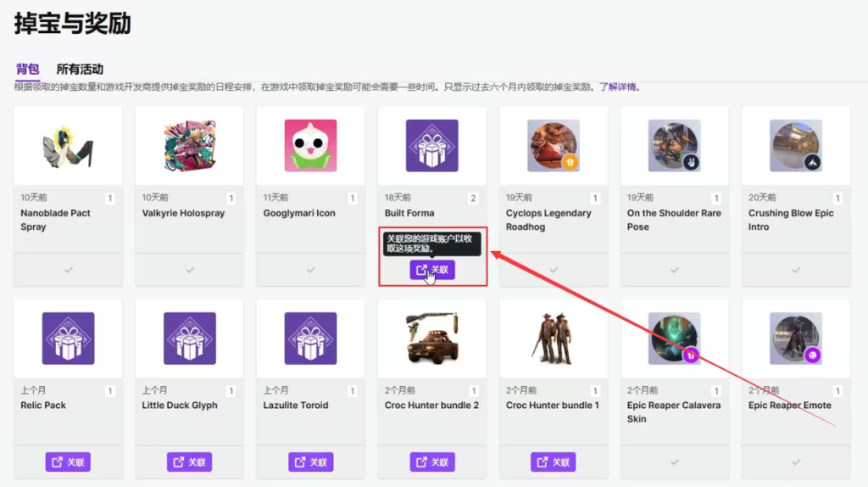Click the quantity badge 2 on Built Forma
Viewport: 868px width, 487px height.
tap(473, 199)
